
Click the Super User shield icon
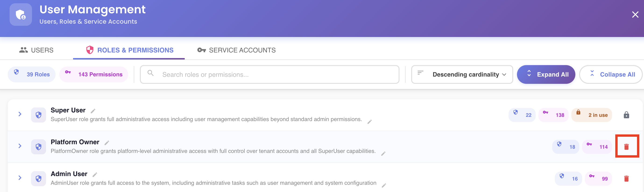click(x=39, y=115)
